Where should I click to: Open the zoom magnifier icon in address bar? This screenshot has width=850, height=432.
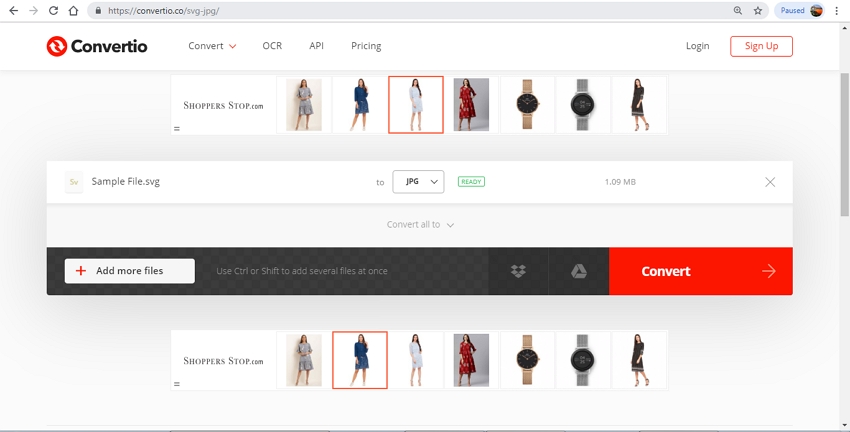tap(738, 11)
